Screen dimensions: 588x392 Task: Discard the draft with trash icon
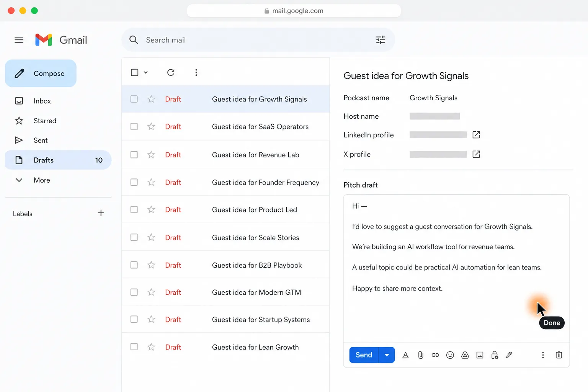click(559, 355)
